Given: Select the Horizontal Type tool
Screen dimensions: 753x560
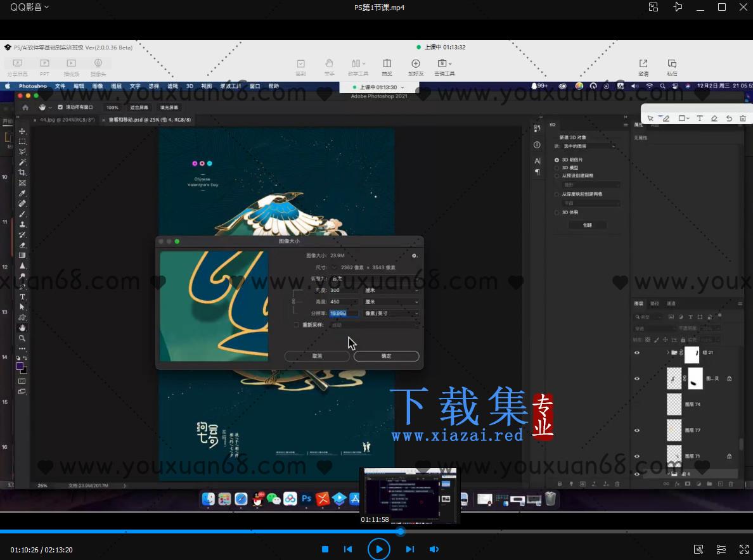Looking at the screenshot, I should (22, 297).
